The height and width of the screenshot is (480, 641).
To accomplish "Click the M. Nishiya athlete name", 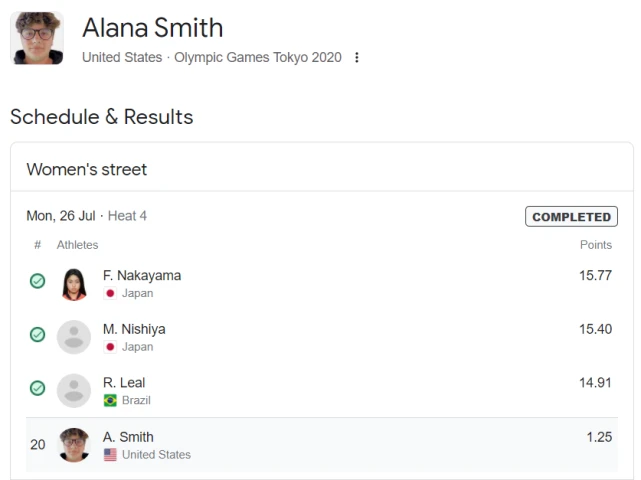I will click(134, 329).
